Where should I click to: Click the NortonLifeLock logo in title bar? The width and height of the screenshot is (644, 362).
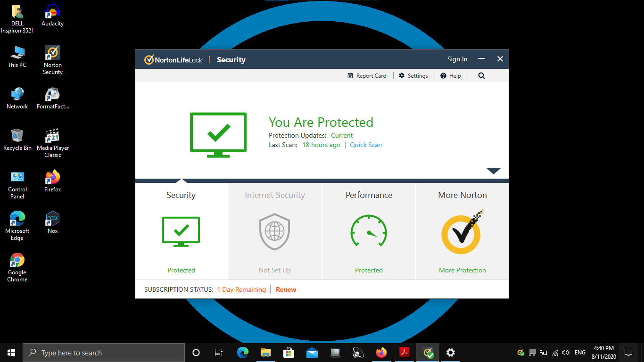(174, 59)
